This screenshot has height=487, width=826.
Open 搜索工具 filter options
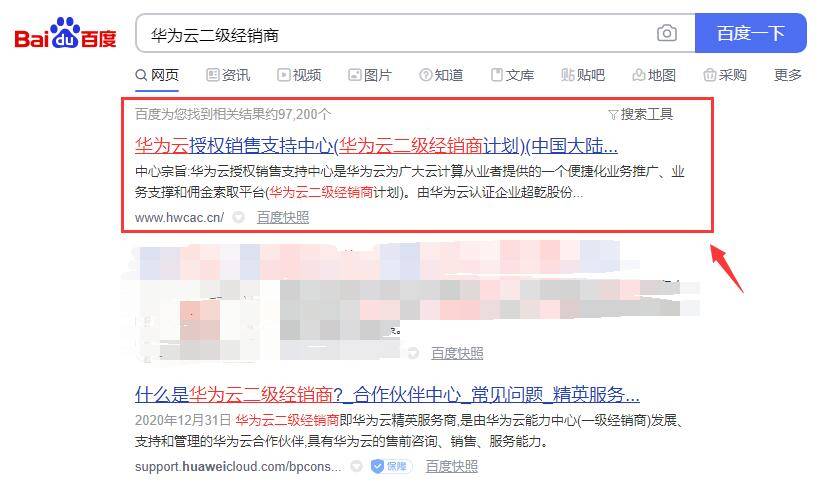(641, 114)
